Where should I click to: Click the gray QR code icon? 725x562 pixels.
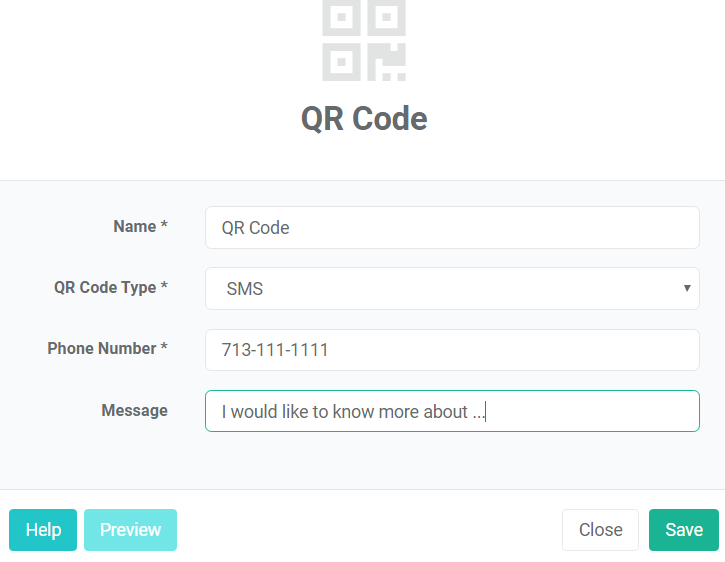click(x=364, y=41)
